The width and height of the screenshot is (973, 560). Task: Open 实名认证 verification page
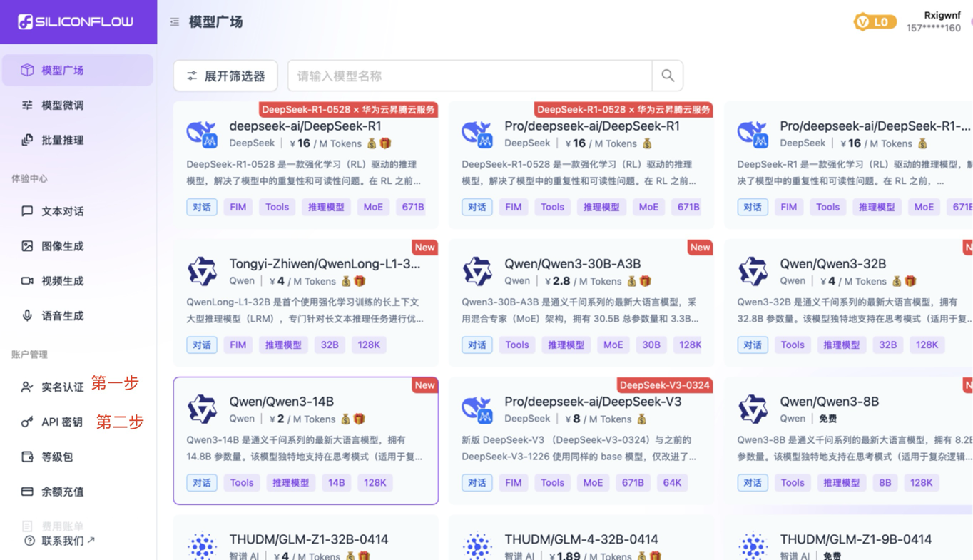64,386
